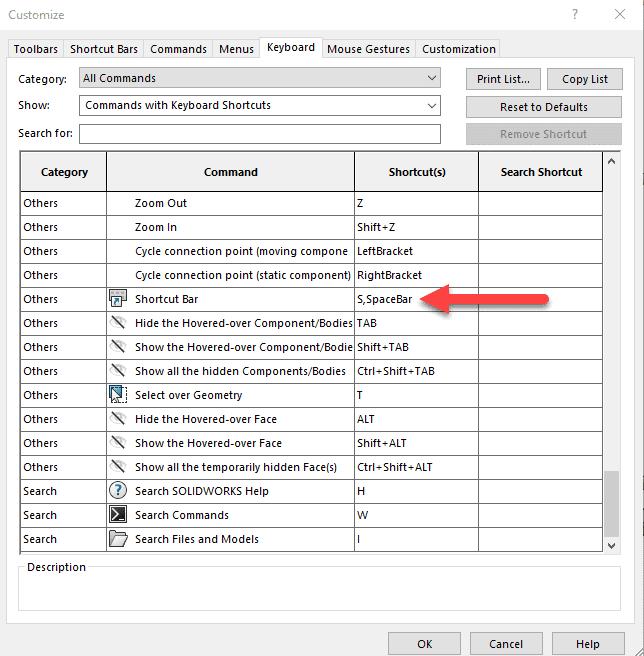Click the Search Shortcut cell for Shortcut Bar row

coord(541,299)
